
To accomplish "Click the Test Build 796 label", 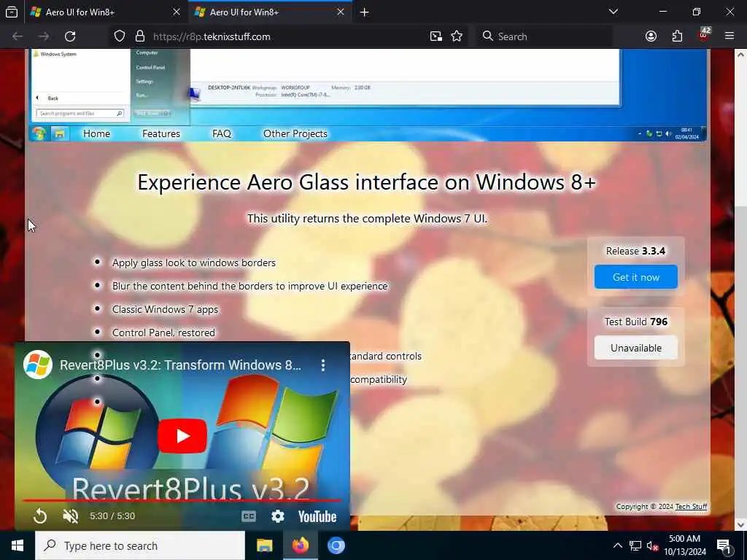I will (636, 322).
